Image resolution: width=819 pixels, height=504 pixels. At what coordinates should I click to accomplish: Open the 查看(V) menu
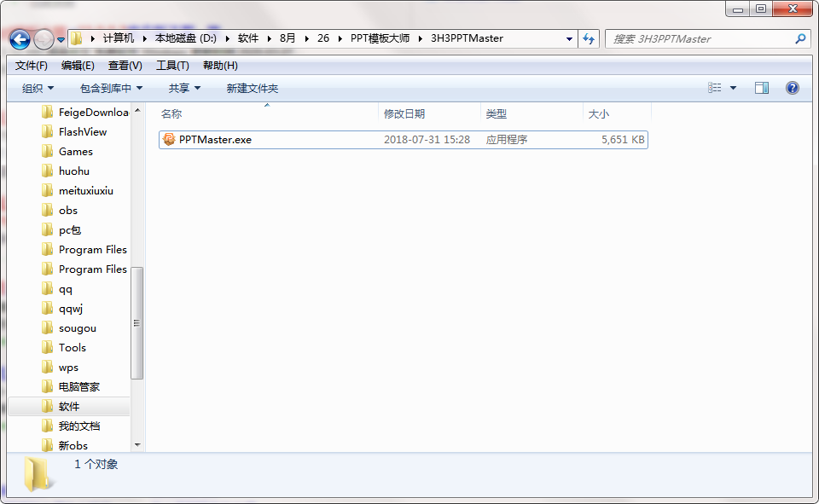pyautogui.click(x=125, y=66)
